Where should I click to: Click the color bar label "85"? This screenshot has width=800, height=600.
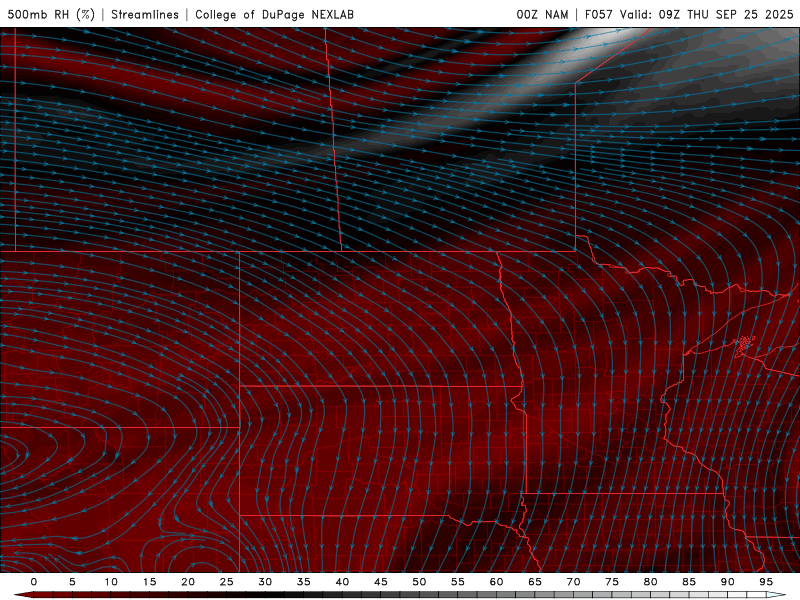click(x=689, y=582)
